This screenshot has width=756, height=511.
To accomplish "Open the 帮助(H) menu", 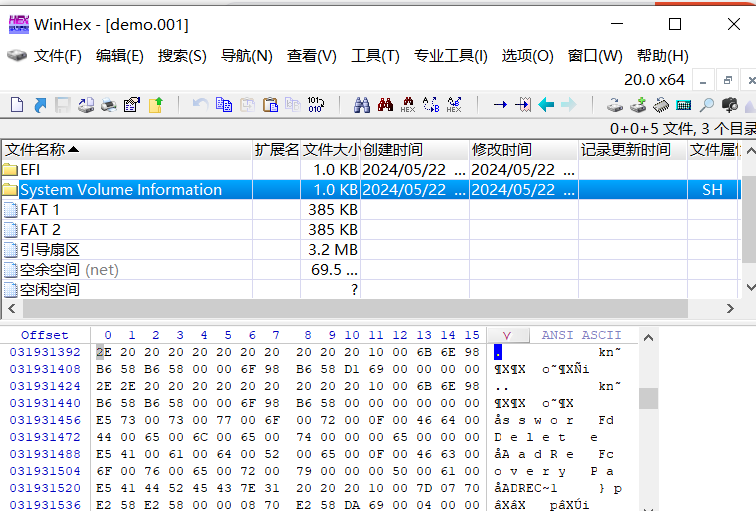I will point(662,56).
